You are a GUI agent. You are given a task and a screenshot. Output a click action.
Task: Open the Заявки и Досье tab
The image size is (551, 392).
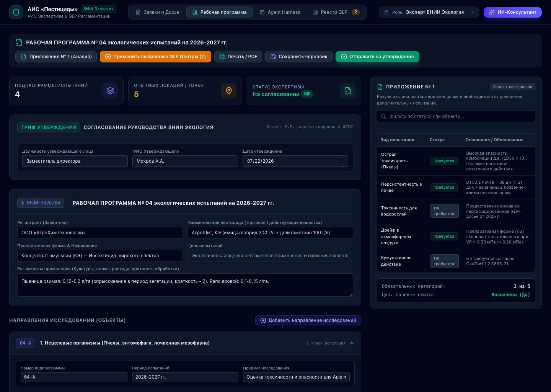pos(158,12)
